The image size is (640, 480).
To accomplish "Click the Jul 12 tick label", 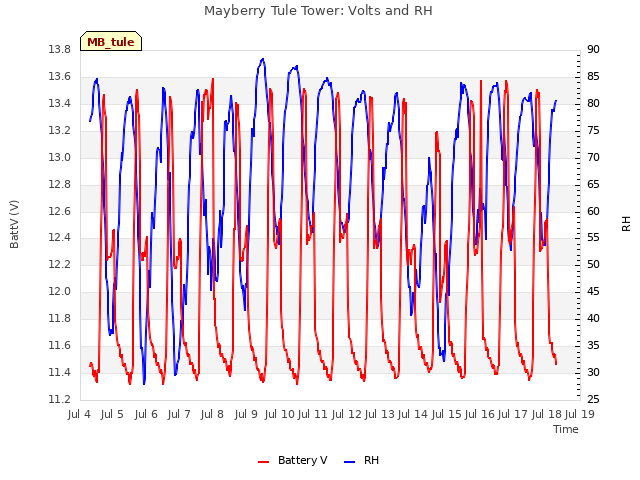I will 347,414.
